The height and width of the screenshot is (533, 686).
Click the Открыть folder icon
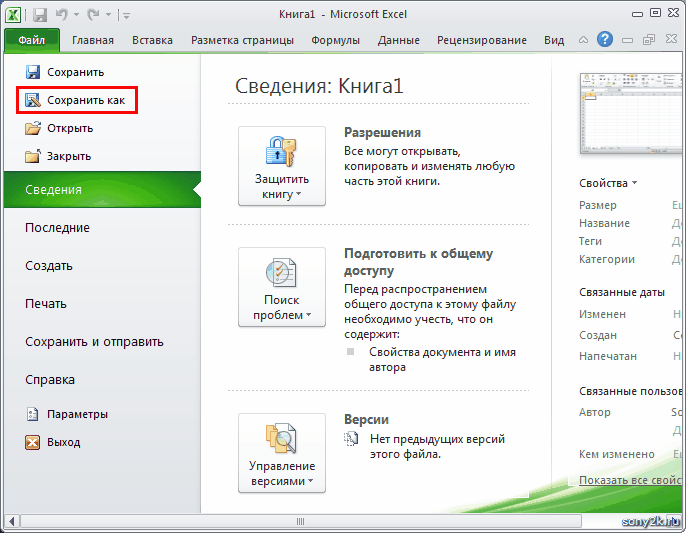tap(33, 128)
